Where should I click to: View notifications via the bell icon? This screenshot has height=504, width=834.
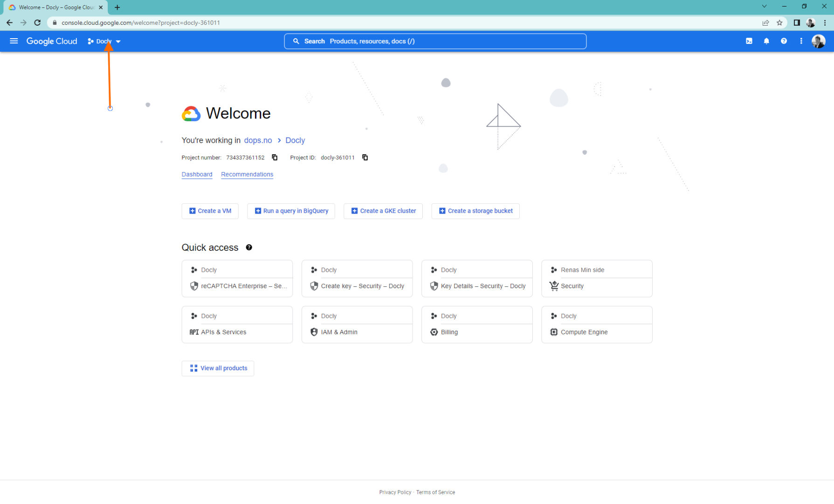766,41
